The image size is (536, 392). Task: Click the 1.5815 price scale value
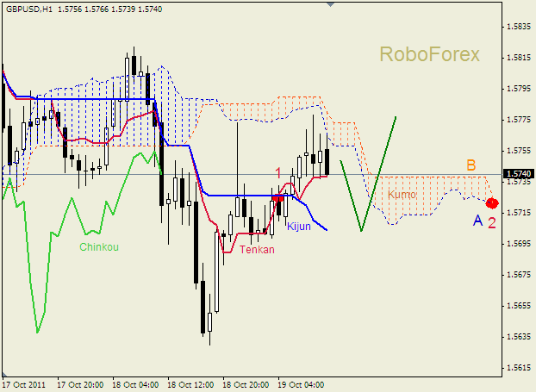519,58
